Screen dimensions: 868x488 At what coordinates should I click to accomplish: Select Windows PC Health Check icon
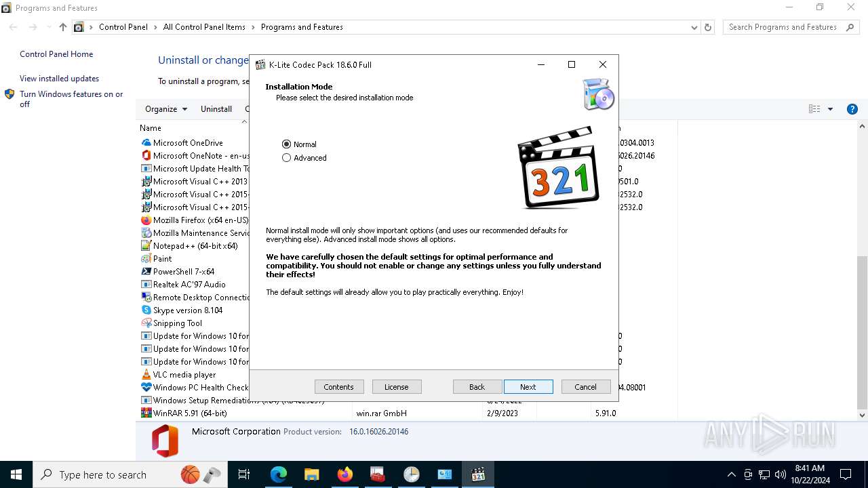pyautogui.click(x=146, y=388)
